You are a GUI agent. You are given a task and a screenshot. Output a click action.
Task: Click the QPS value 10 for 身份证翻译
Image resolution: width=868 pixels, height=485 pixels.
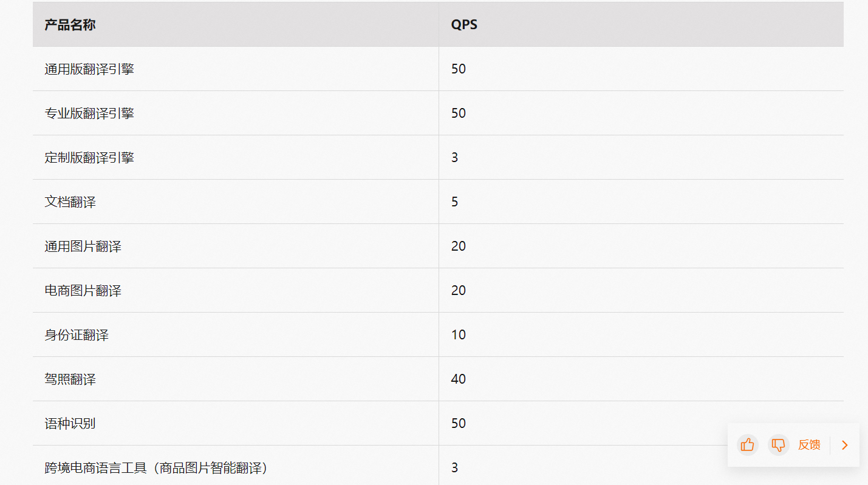point(459,335)
